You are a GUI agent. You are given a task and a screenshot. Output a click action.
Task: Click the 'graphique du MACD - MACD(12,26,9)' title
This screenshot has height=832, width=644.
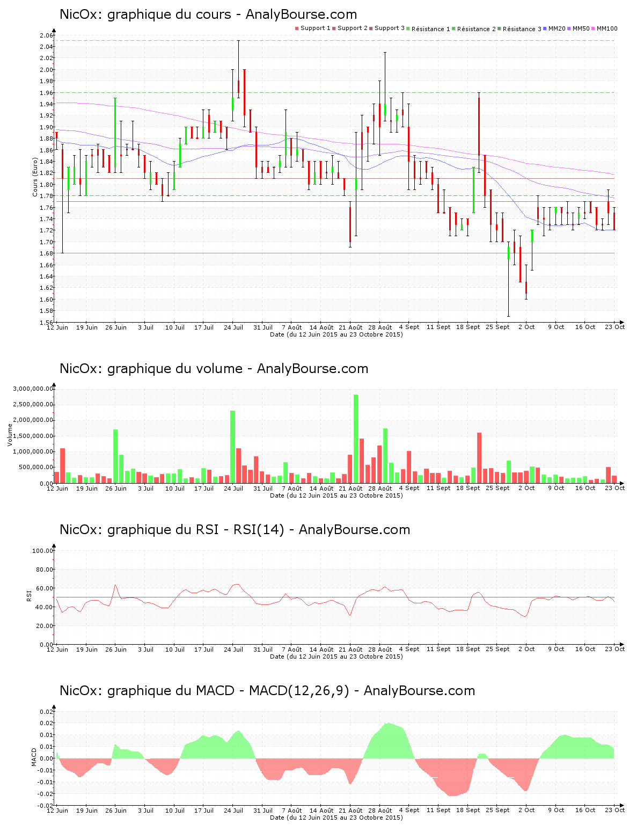[228, 691]
